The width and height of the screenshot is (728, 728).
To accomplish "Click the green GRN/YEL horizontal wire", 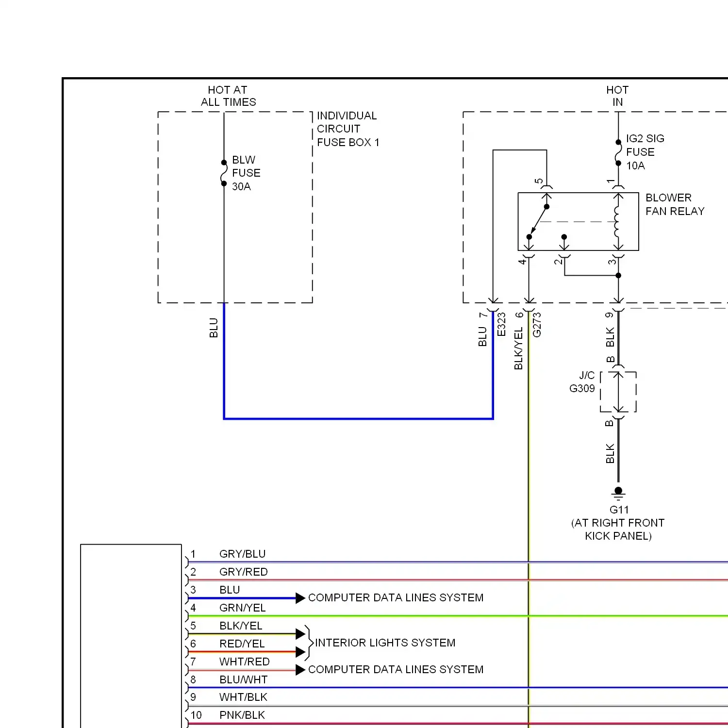I will coord(458,616).
